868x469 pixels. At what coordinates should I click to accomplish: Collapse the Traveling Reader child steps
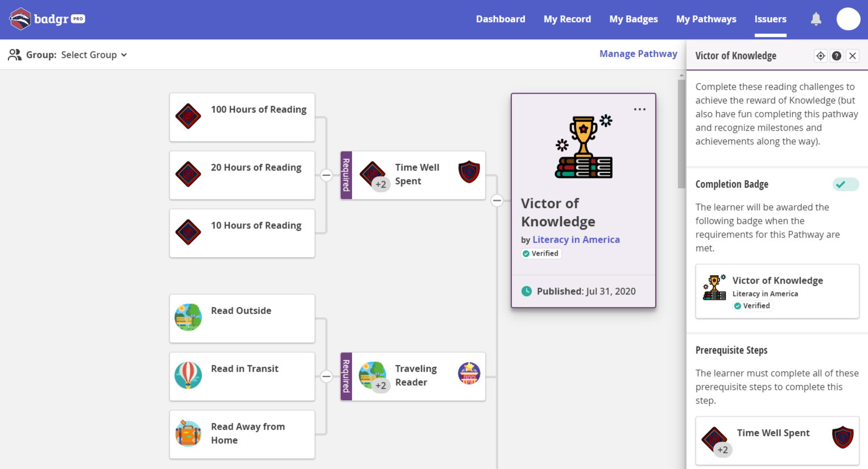326,376
